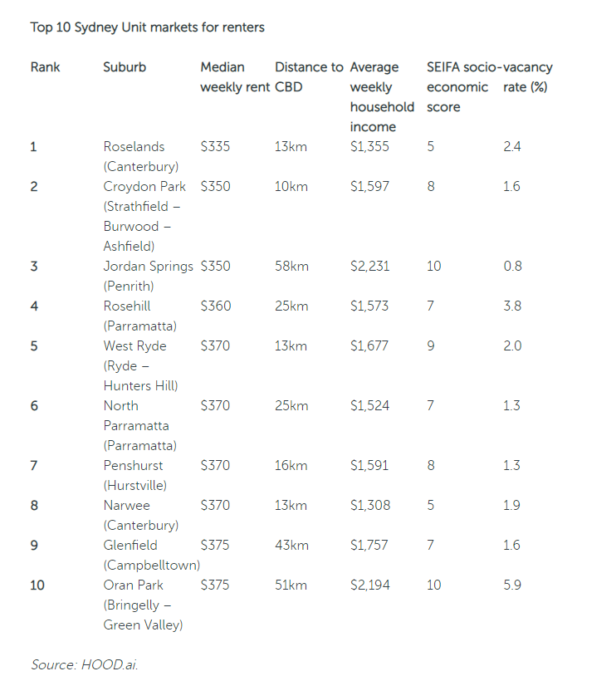
Task: Select Penshurst (Hurstville) in the list
Action: pyautogui.click(x=135, y=476)
